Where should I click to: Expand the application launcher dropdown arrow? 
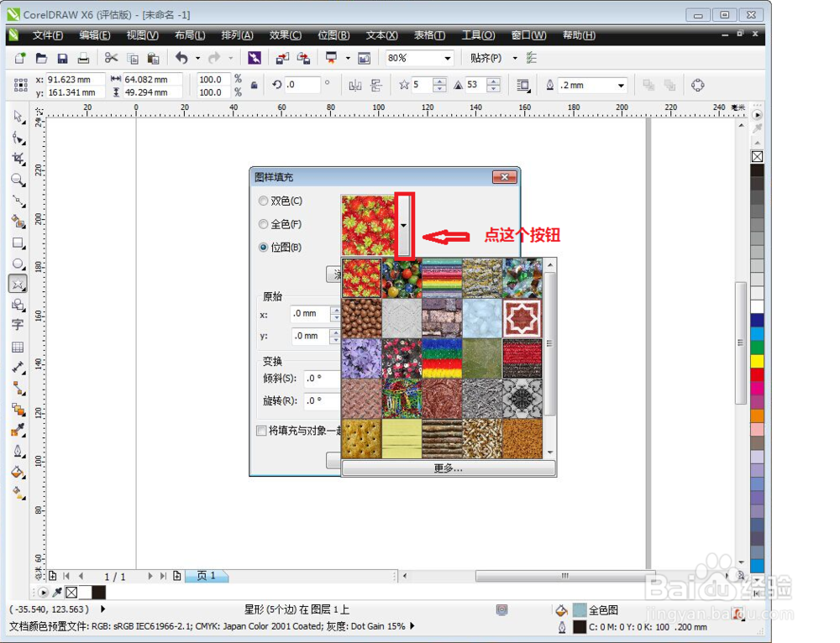point(348,58)
